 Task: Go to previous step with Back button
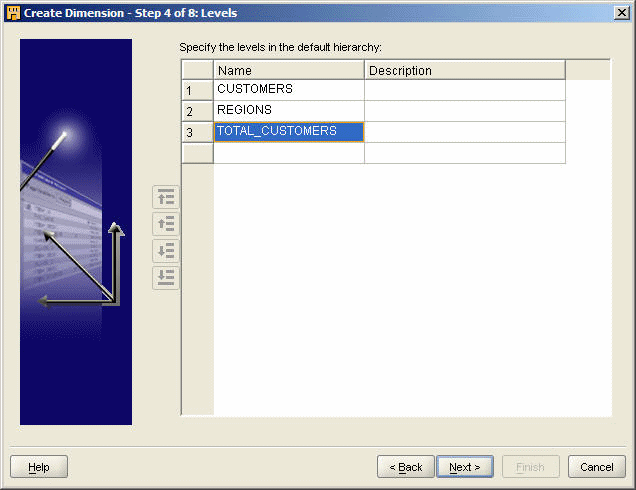click(x=405, y=467)
